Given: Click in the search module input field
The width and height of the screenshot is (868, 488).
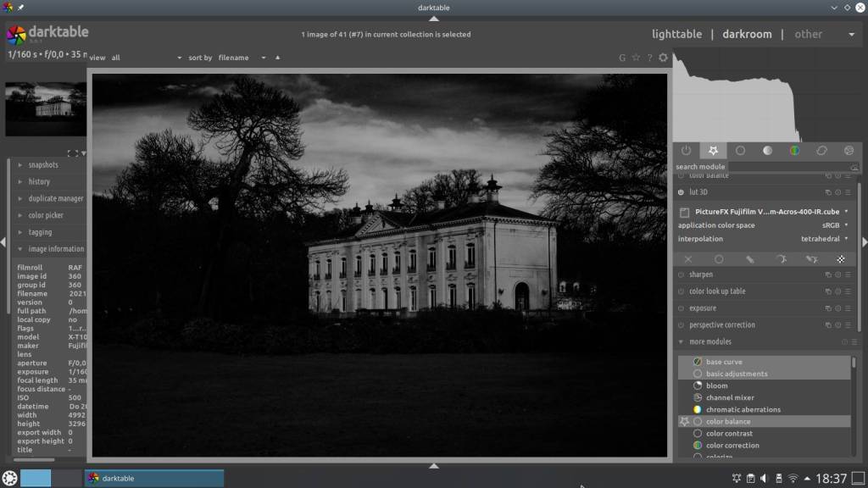Looking at the screenshot, I should pyautogui.click(x=793, y=167).
